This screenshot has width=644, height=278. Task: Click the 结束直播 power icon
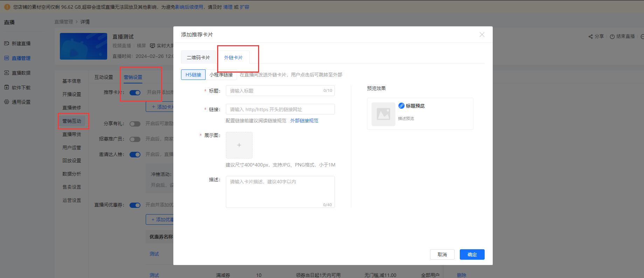coord(612,36)
